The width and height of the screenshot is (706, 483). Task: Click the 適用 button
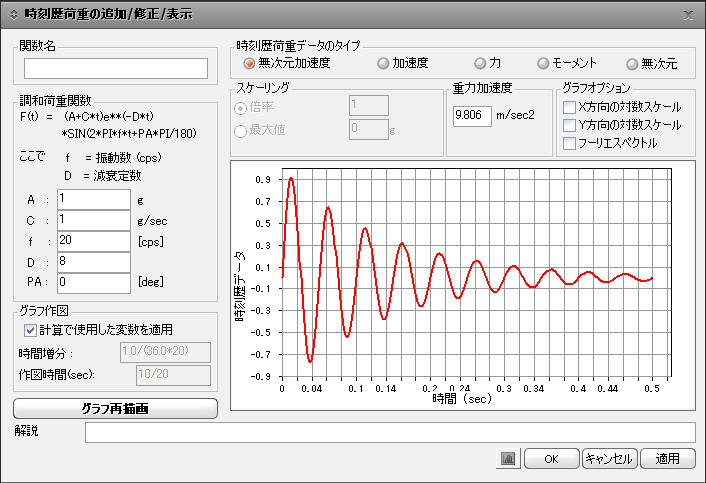tap(668, 459)
